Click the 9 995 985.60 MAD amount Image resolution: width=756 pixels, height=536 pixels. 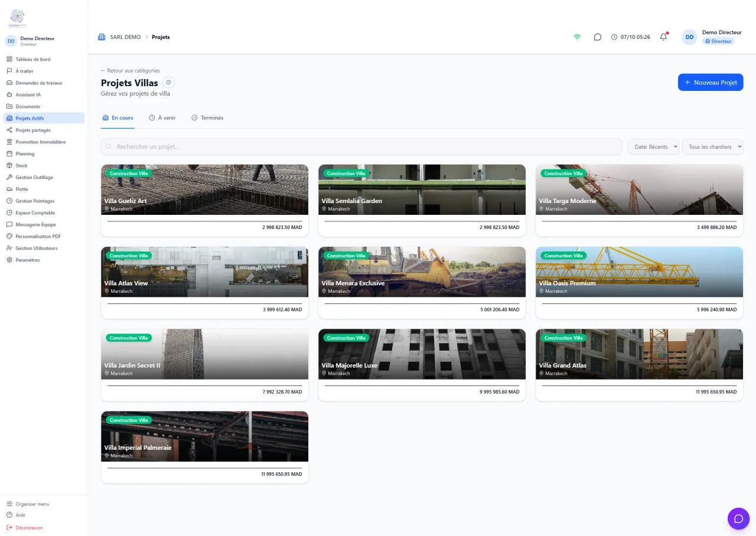pyautogui.click(x=500, y=391)
